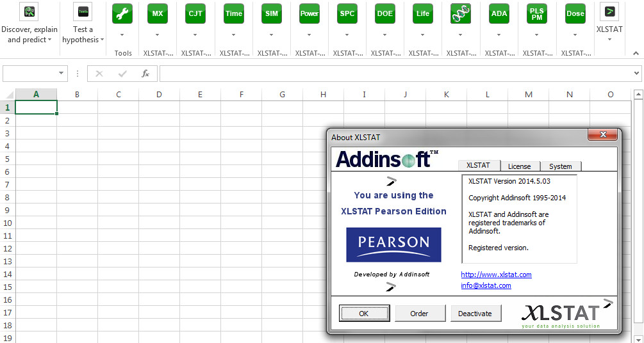644x343 pixels.
Task: Expand the DOE module dropdown arrow
Action: pyautogui.click(x=385, y=35)
